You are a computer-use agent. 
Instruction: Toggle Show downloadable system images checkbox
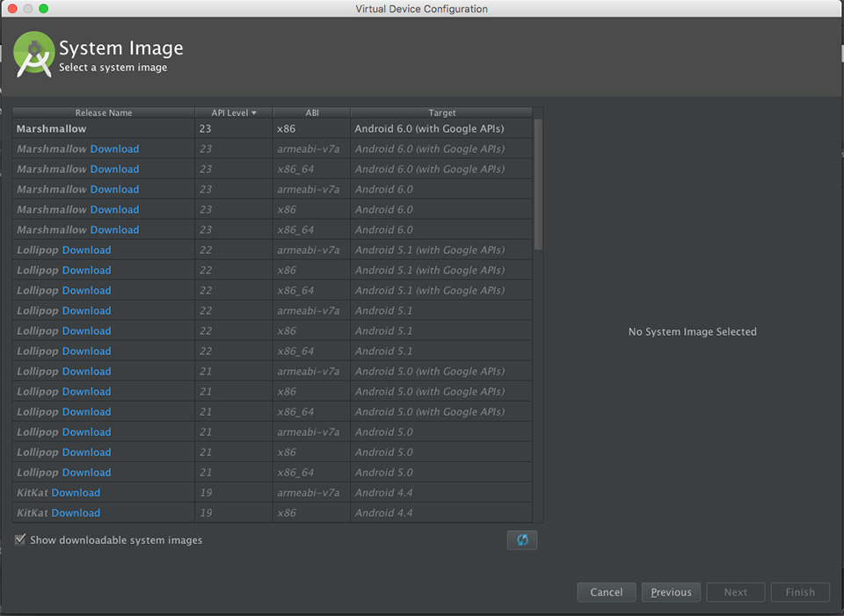coord(20,540)
